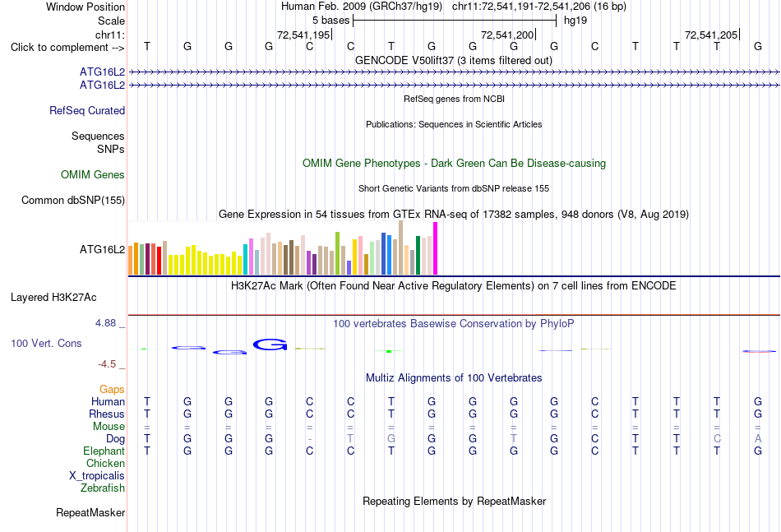Click the 72,541,195 position tick label
Screen dimensions: 781x532
click(303, 35)
